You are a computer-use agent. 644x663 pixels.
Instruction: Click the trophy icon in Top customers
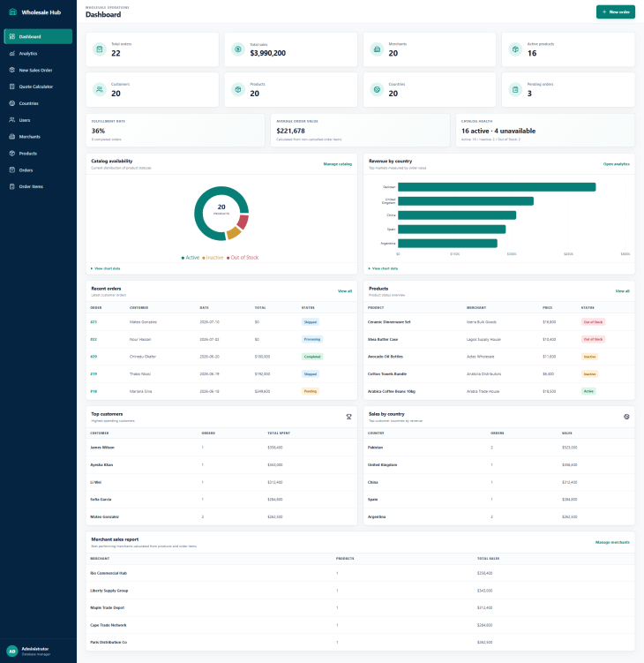pos(348,417)
